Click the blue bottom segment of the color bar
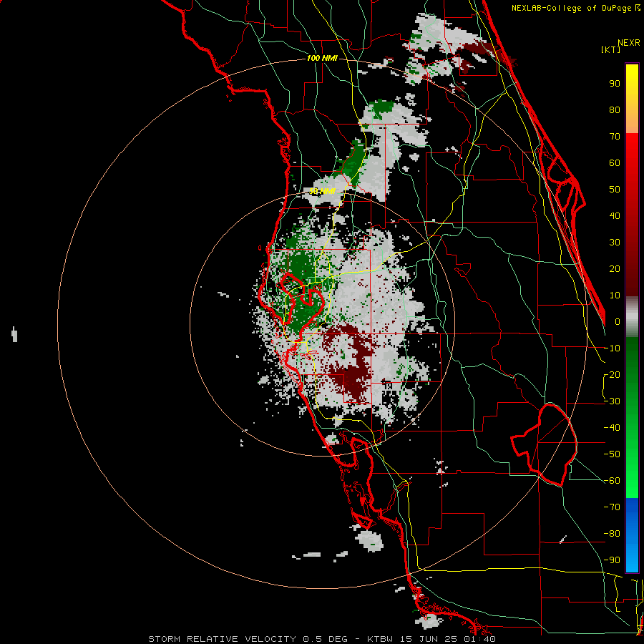The height and width of the screenshot is (644, 644). point(632,535)
